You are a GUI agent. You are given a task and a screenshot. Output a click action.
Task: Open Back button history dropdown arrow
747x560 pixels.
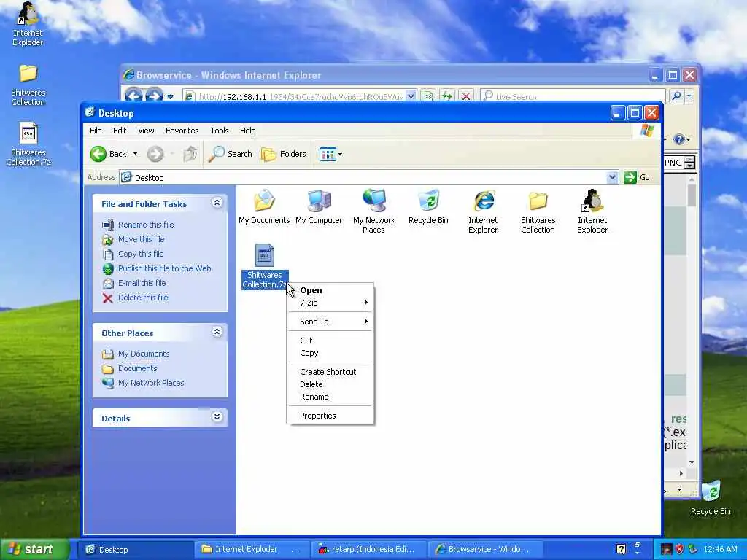click(x=135, y=154)
